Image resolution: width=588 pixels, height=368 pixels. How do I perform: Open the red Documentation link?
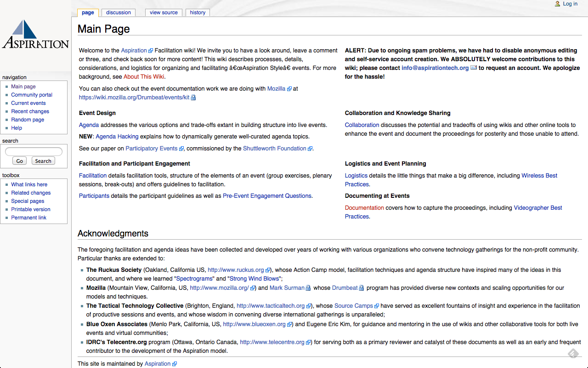coord(364,208)
